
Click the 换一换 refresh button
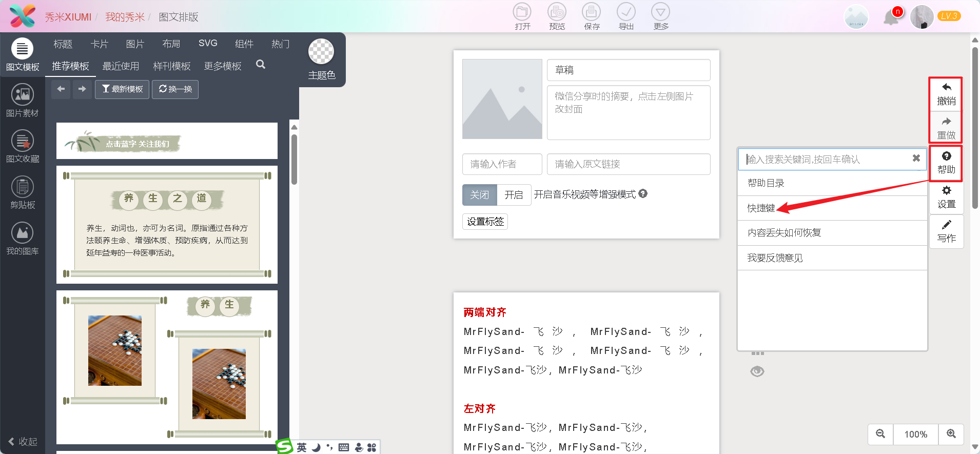tap(175, 89)
